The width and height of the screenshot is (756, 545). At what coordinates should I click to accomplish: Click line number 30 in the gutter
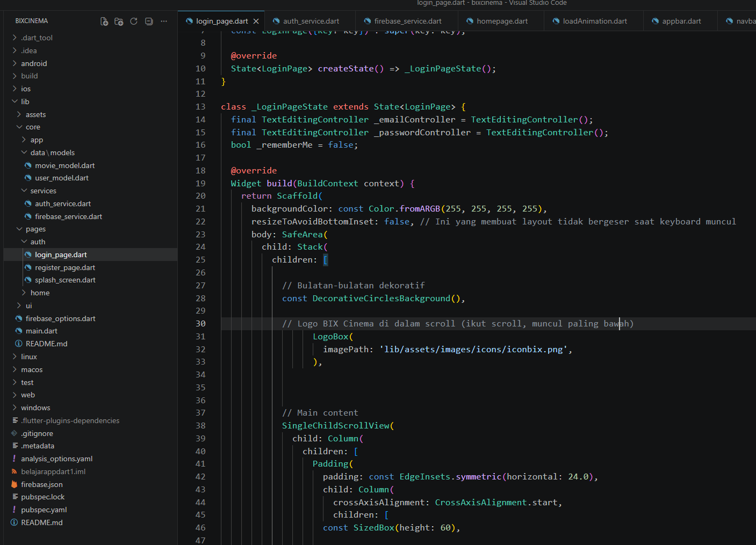pos(200,324)
